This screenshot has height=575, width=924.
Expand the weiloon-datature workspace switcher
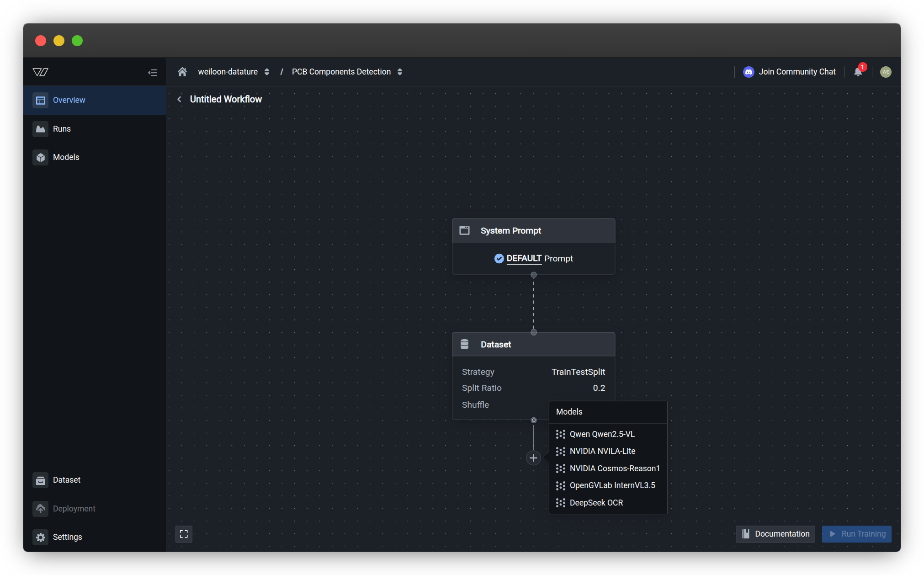pyautogui.click(x=267, y=72)
